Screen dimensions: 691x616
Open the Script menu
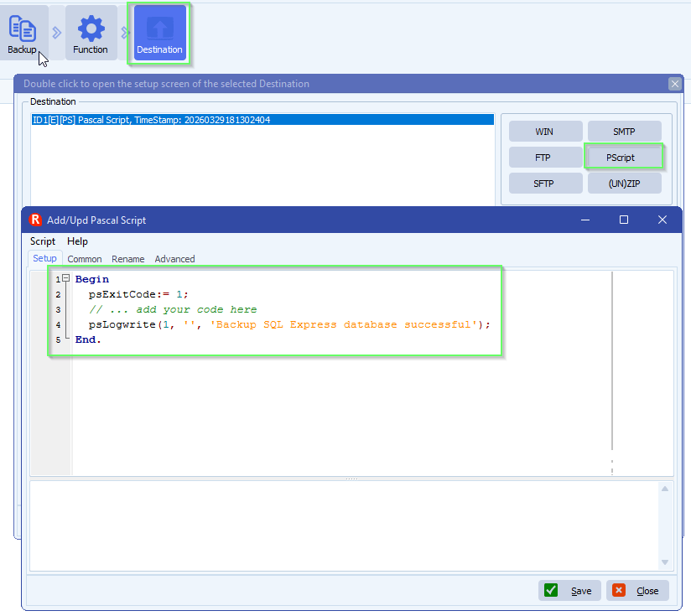[x=43, y=241]
